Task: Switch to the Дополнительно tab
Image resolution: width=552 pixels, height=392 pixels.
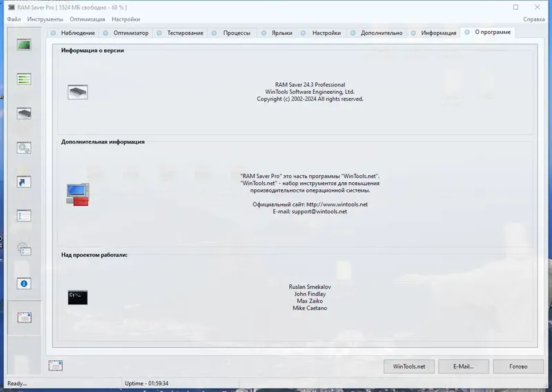Action: (377, 32)
